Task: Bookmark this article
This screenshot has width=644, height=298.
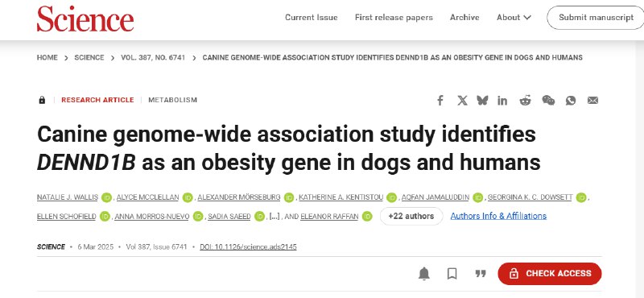Action: tap(452, 274)
